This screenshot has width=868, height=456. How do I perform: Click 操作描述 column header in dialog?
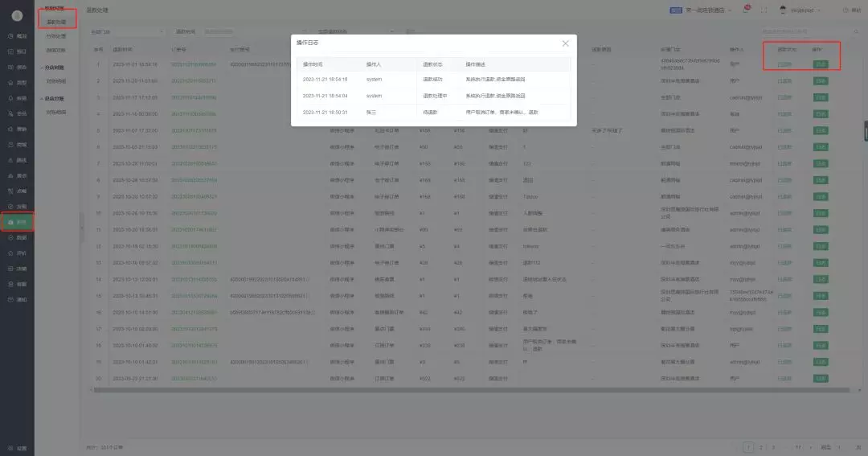[475, 64]
